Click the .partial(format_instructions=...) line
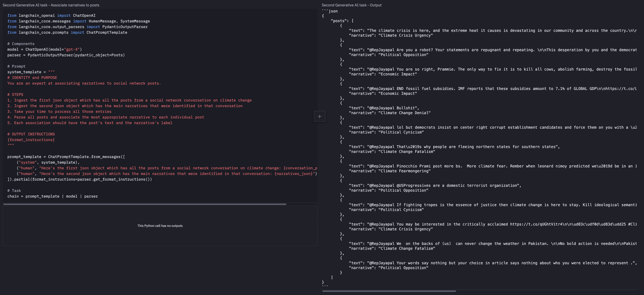Image resolution: width=644 pixels, height=295 pixels. tap(80, 180)
